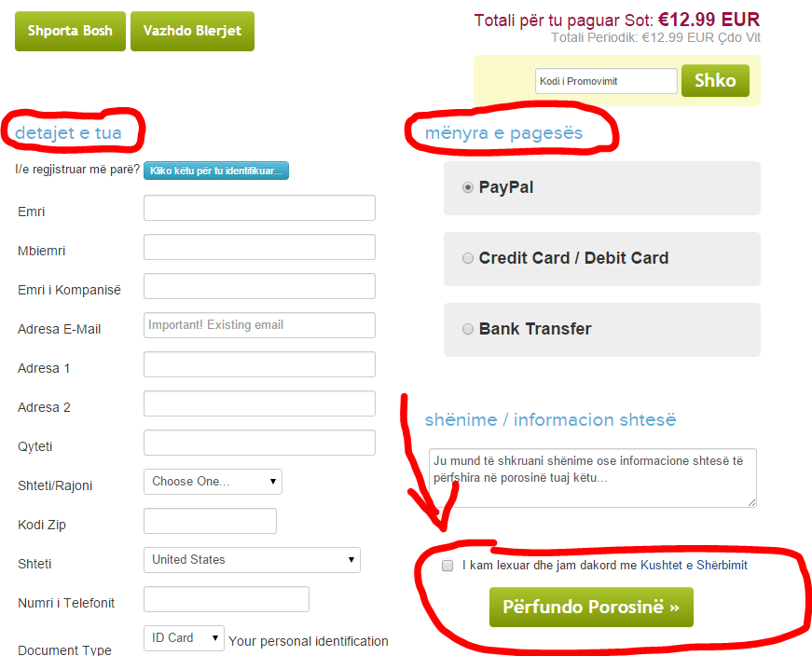812x656 pixels.
Task: Click the Përfundo Porosinë button
Action: [591, 607]
